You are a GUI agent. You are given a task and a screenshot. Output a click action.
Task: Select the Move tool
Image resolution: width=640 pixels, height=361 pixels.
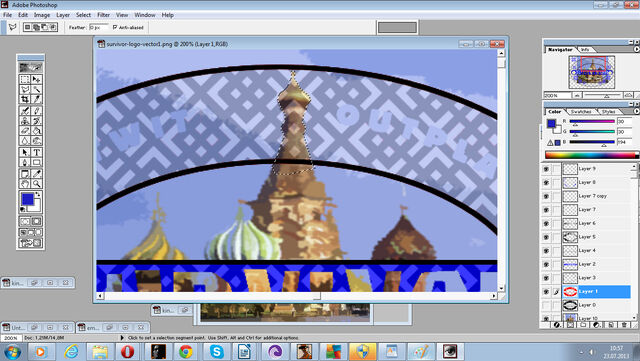coord(36,79)
